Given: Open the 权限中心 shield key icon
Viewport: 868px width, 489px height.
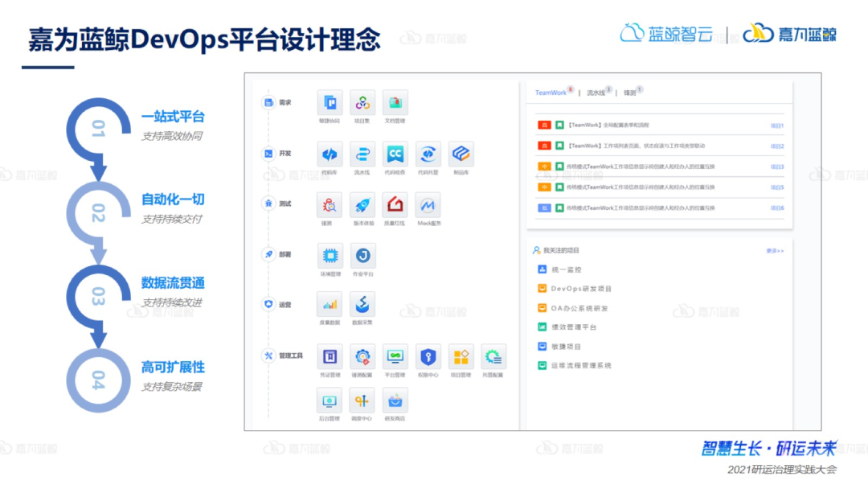Looking at the screenshot, I should click(428, 356).
